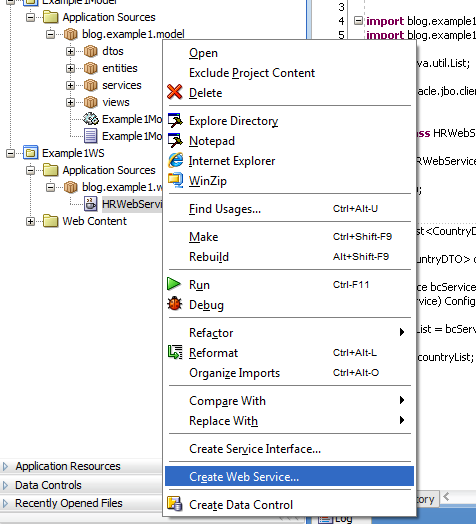This screenshot has width=476, height=524.
Task: Expand the Data Controls panel
Action: [x=5, y=485]
